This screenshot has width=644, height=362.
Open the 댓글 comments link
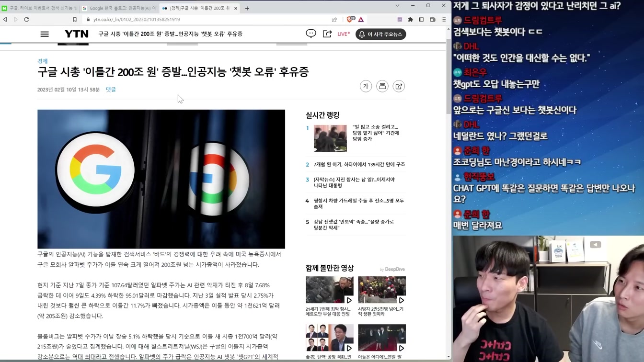point(111,90)
